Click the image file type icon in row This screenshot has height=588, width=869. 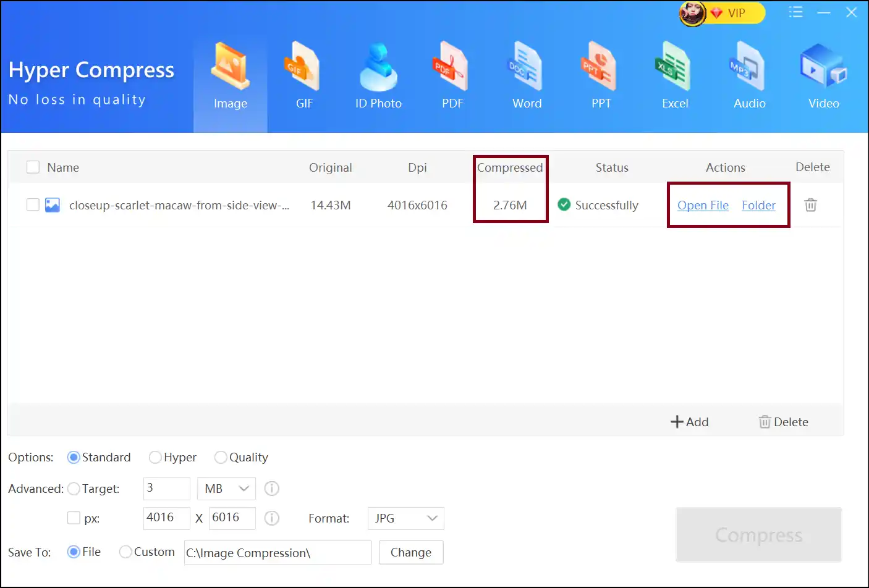pyautogui.click(x=53, y=205)
